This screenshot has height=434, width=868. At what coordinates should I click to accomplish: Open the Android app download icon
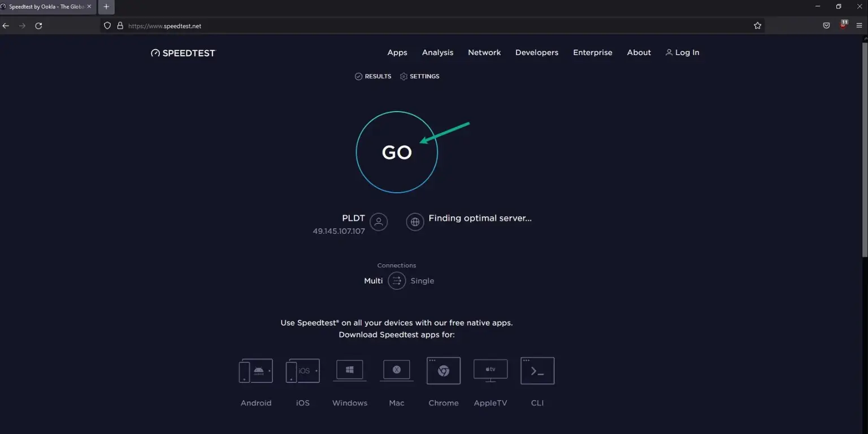[256, 371]
